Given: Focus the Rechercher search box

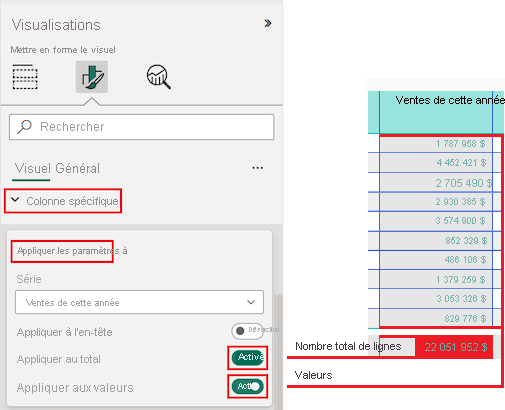Looking at the screenshot, I should 142,127.
